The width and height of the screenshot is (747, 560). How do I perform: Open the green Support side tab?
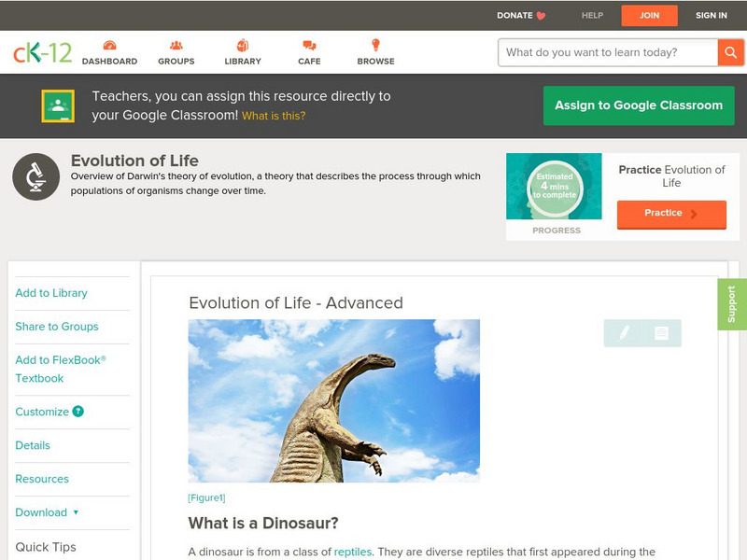[x=732, y=304]
